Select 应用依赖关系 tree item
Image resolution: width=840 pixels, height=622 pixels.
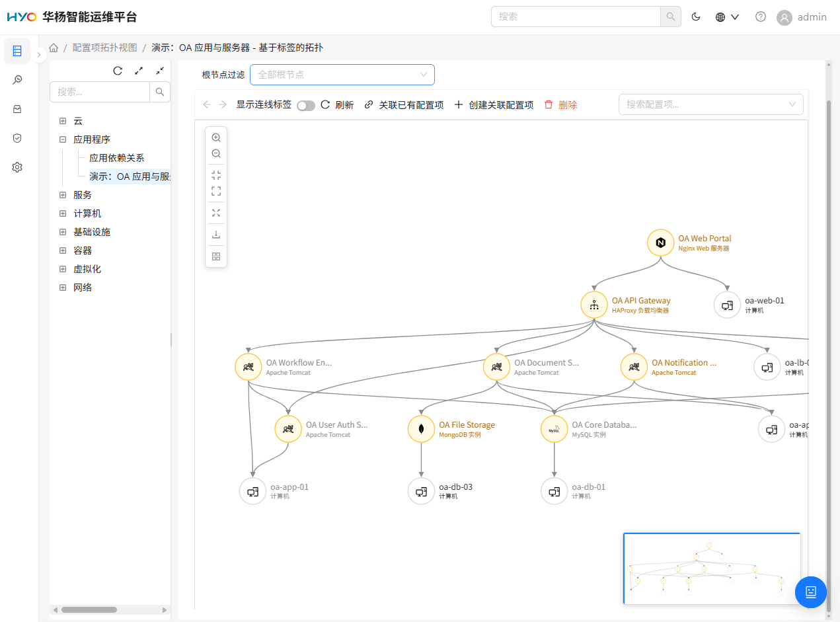point(116,158)
